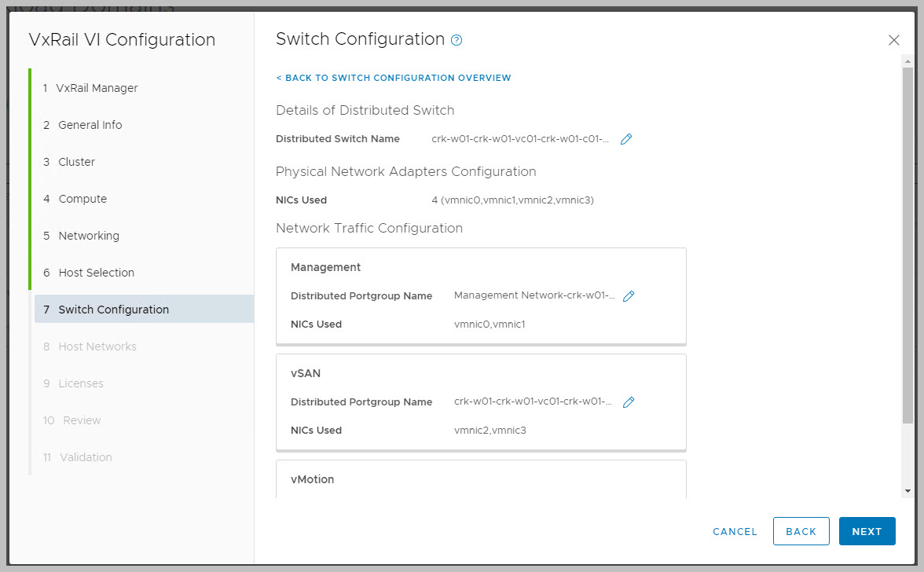Return to Host Selection step
Viewport: 924px width, 572px height.
coord(96,273)
